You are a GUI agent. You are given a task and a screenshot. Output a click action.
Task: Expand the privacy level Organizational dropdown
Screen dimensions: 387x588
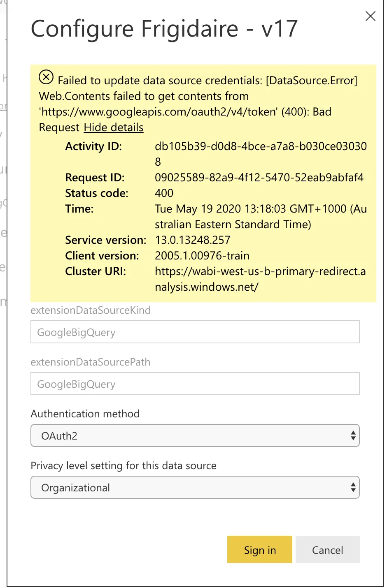tap(195, 487)
